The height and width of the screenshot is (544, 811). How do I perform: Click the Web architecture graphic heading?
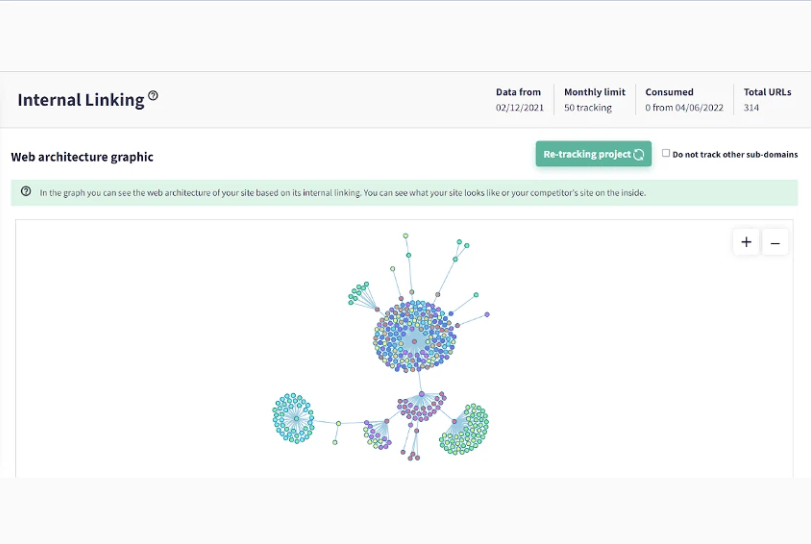point(82,157)
